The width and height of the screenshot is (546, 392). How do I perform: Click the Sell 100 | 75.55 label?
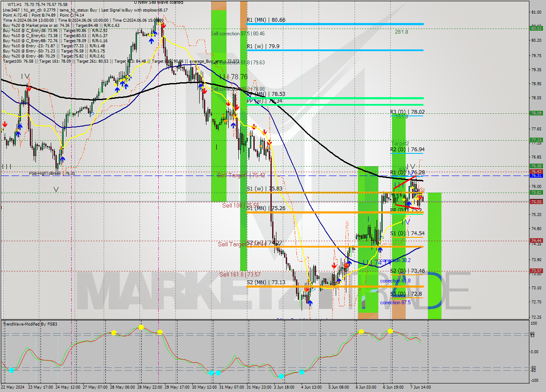click(x=241, y=205)
